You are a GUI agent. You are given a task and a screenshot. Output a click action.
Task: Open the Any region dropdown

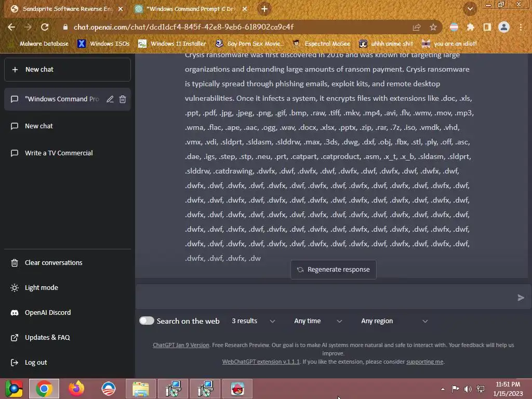[x=394, y=321]
